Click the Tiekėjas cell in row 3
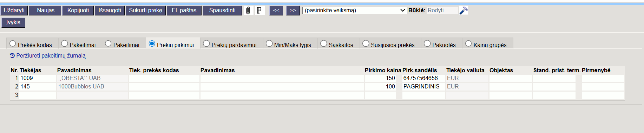The image size is (644, 133). pos(38,95)
